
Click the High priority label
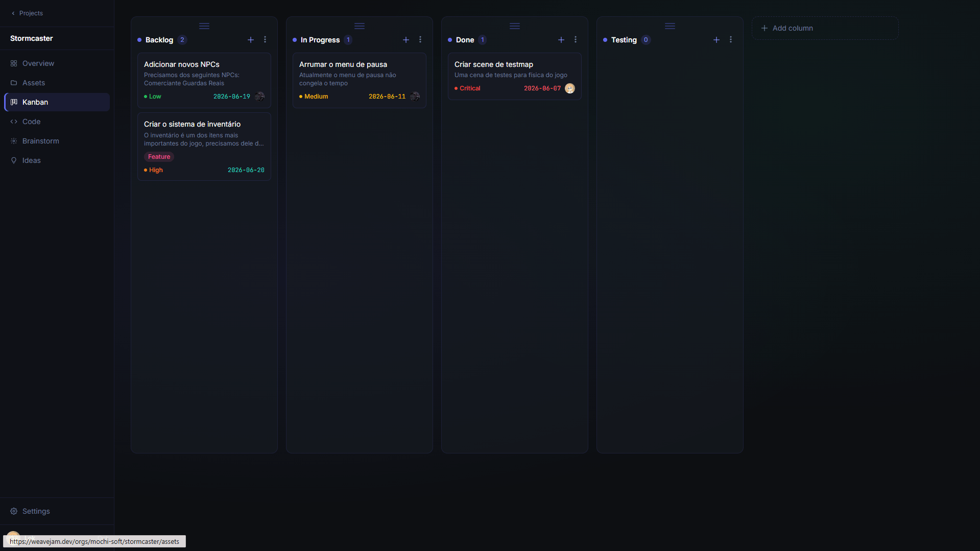click(x=153, y=170)
